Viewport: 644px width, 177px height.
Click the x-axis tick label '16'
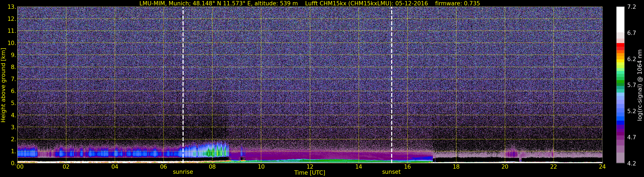(x=407, y=167)
